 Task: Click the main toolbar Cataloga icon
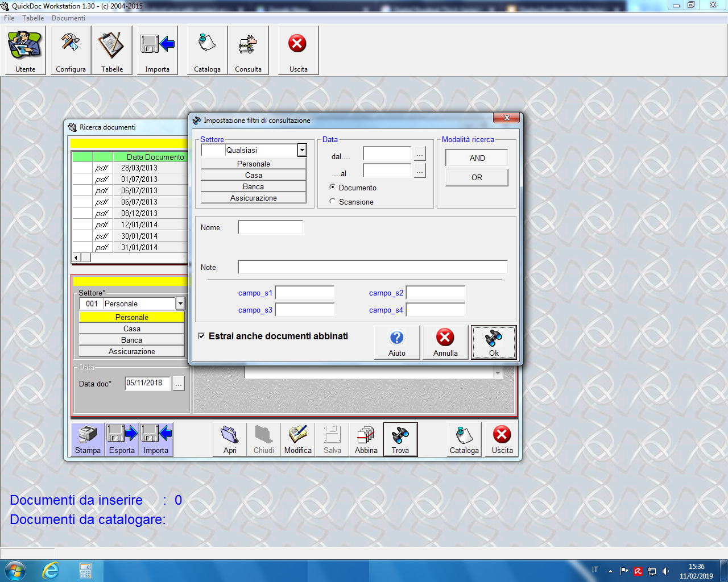207,50
